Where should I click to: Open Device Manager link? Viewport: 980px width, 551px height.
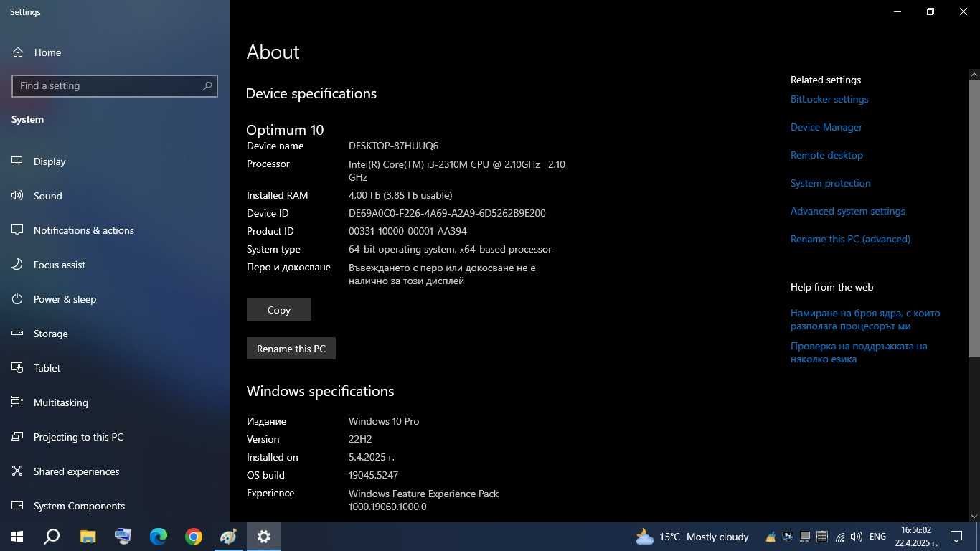click(x=826, y=127)
